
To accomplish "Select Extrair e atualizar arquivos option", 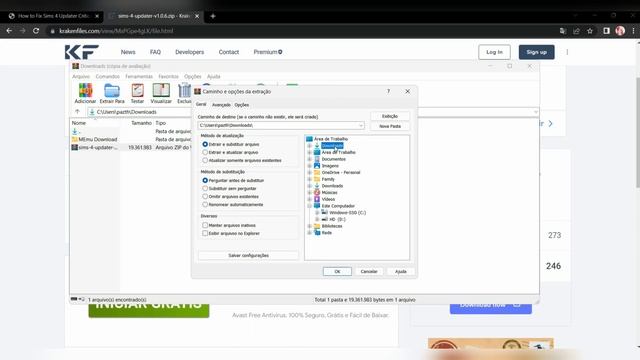I will (205, 152).
